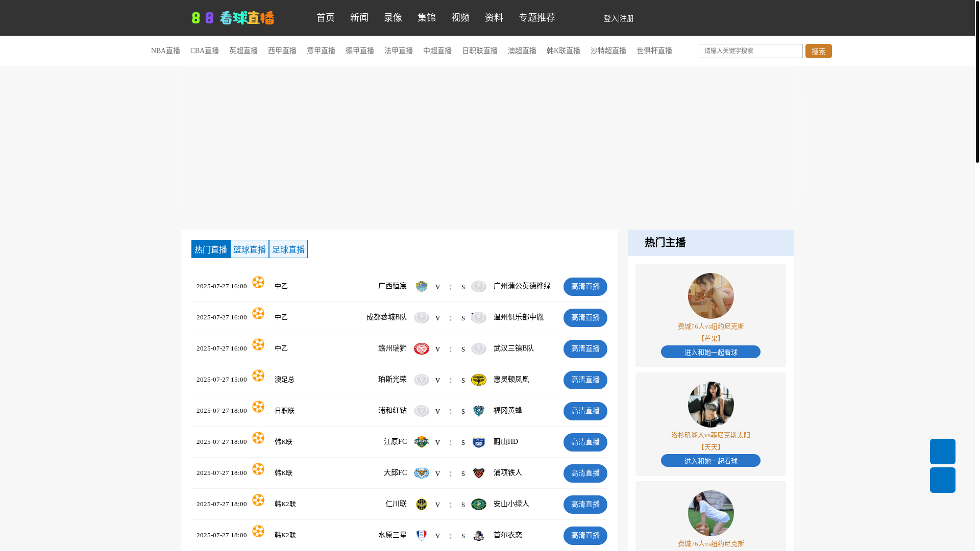Image resolution: width=980 pixels, height=551 pixels.
Task: Click the 广西恒宸 team crest
Action: pyautogui.click(x=422, y=286)
